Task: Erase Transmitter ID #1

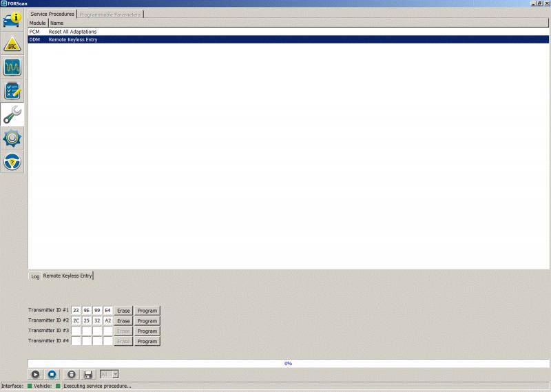Action: [123, 311]
